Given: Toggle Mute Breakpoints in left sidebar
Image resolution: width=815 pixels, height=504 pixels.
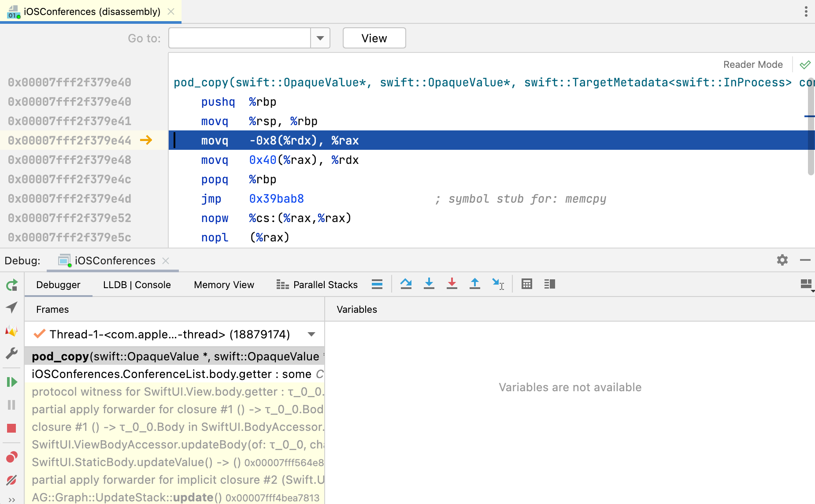Looking at the screenshot, I should (x=12, y=480).
